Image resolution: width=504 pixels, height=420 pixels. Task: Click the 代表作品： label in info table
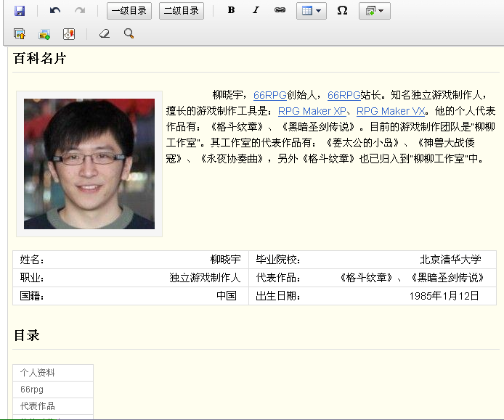(278, 277)
